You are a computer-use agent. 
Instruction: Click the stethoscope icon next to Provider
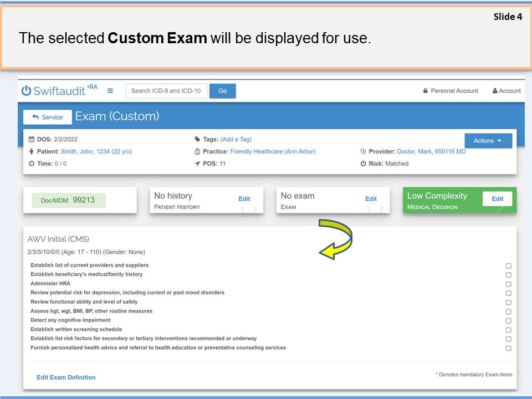click(364, 151)
